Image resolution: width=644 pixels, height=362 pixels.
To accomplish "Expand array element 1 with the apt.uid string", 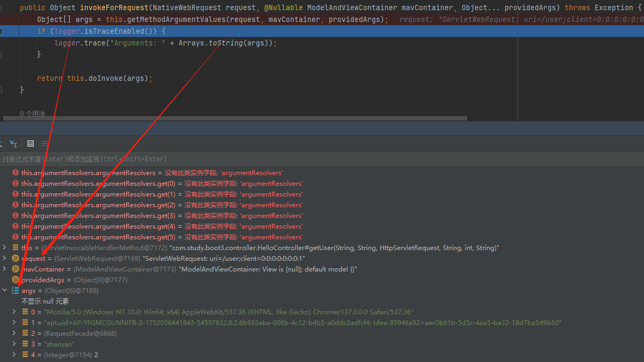I will (14, 322).
